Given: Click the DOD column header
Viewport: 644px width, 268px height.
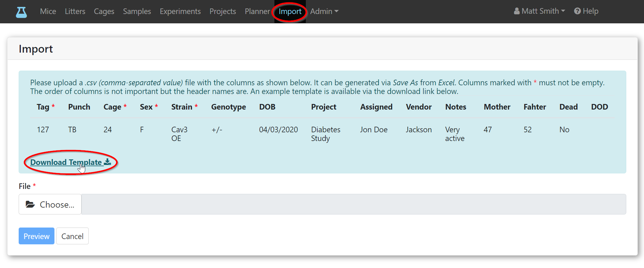Looking at the screenshot, I should coord(600,107).
